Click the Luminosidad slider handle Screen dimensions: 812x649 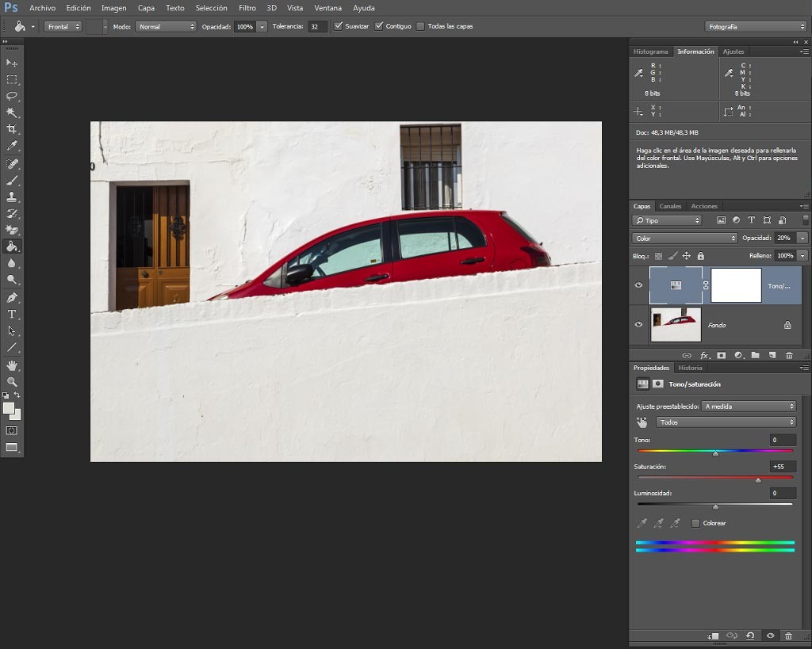click(x=716, y=506)
